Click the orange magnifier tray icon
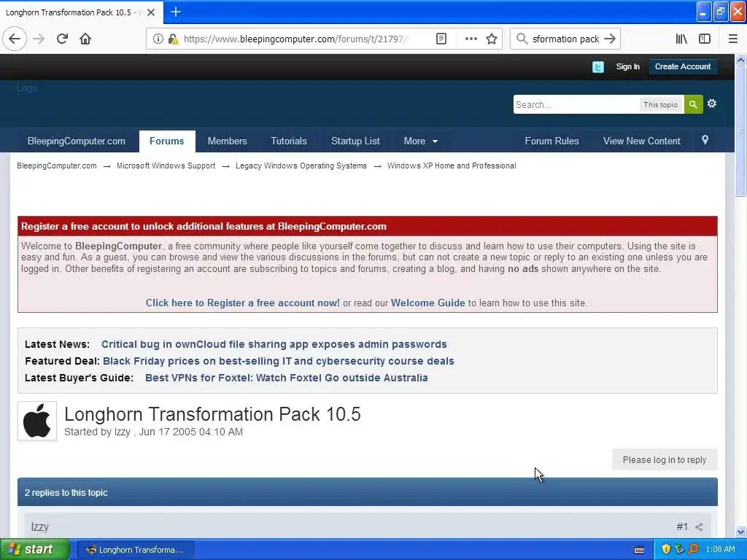This screenshot has width=747, height=560. click(x=693, y=550)
